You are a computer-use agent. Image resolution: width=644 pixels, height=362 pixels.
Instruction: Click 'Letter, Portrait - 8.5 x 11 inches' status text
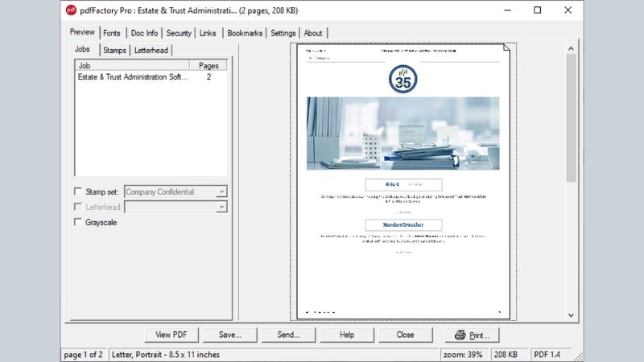click(166, 355)
